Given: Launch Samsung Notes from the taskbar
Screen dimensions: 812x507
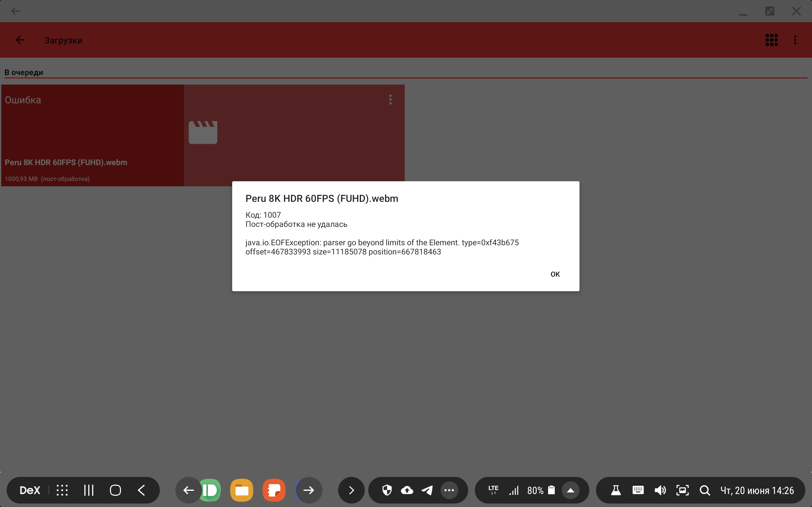Looking at the screenshot, I should click(x=274, y=490).
